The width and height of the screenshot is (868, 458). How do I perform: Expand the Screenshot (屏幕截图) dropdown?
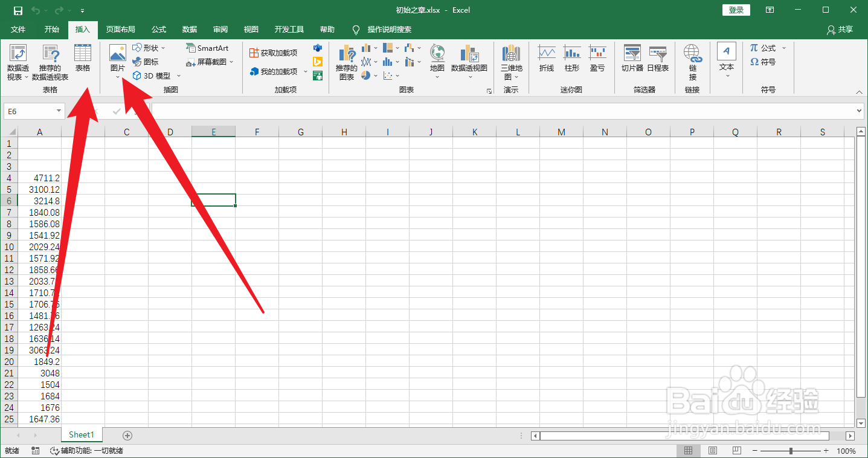point(231,62)
